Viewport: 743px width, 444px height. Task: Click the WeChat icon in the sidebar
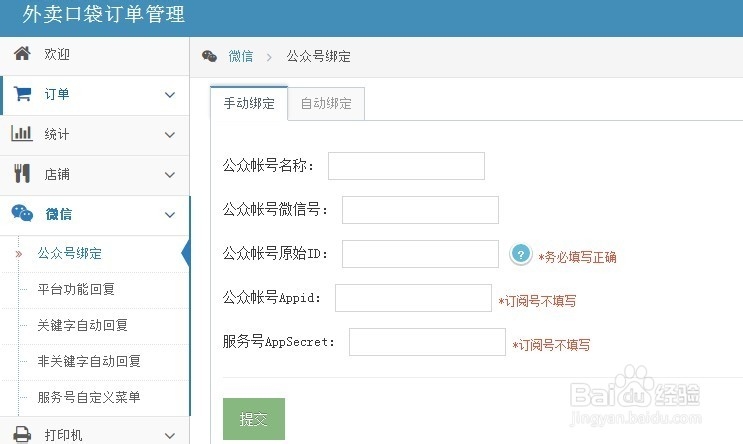pos(21,213)
